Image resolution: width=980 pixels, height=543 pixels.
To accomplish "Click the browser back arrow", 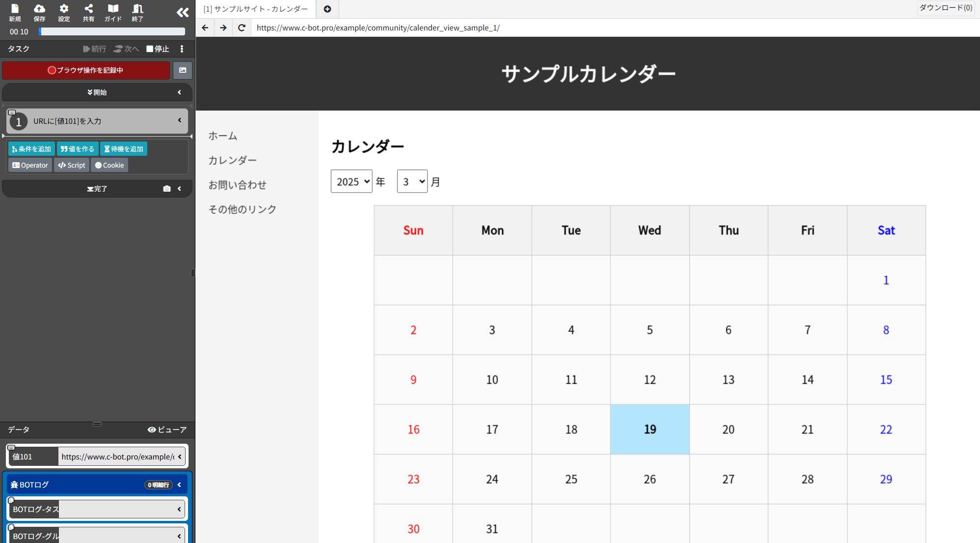I will click(x=205, y=28).
